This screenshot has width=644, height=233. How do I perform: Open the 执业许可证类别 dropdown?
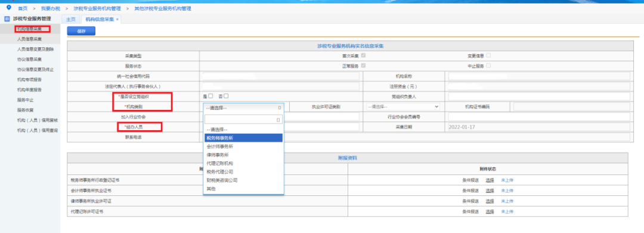pos(402,106)
